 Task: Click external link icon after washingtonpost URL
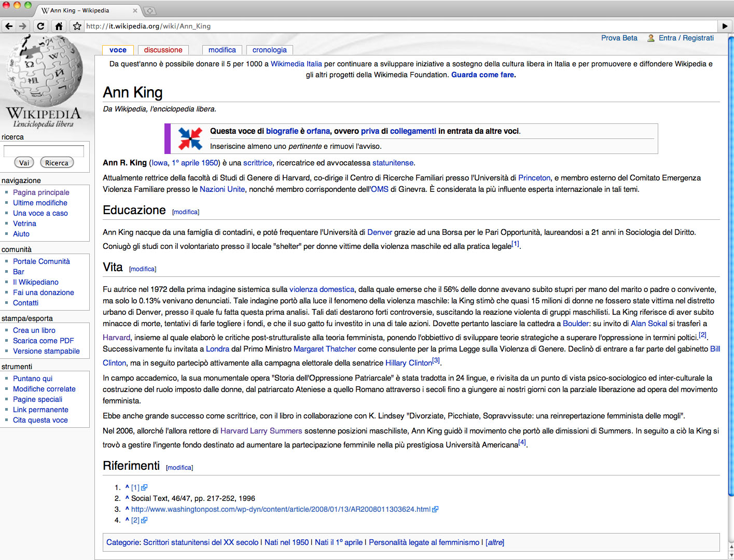435,509
